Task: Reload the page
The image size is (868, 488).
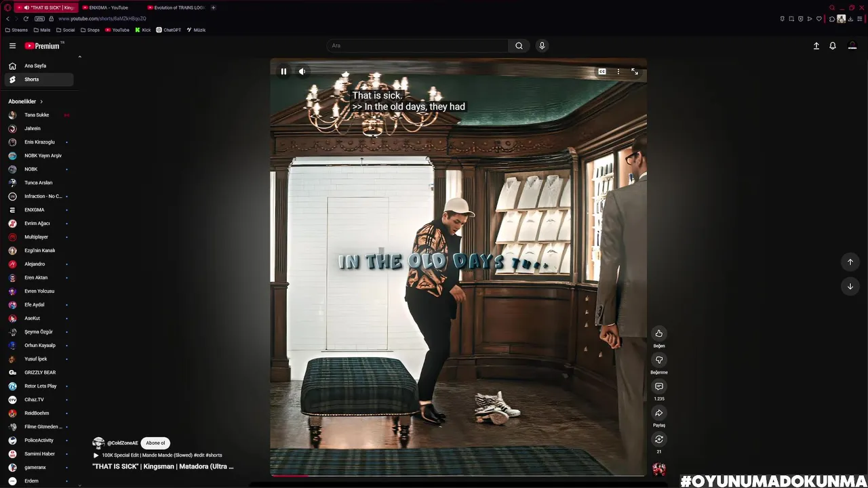Action: pos(26,18)
